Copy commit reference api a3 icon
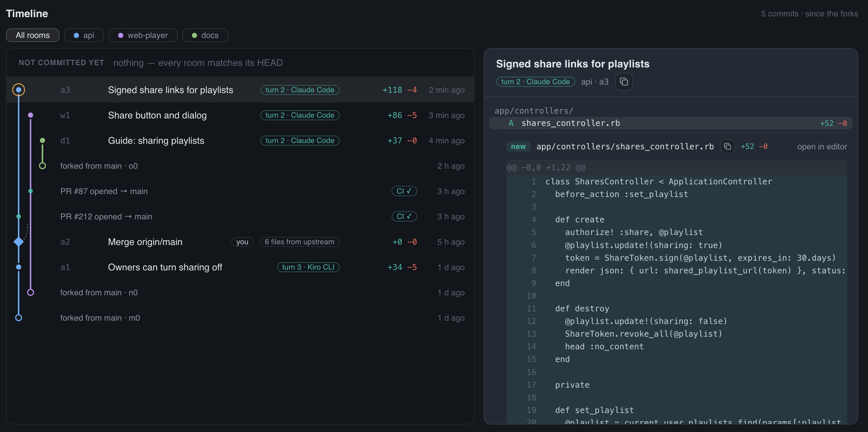This screenshot has height=432, width=868. [x=624, y=82]
